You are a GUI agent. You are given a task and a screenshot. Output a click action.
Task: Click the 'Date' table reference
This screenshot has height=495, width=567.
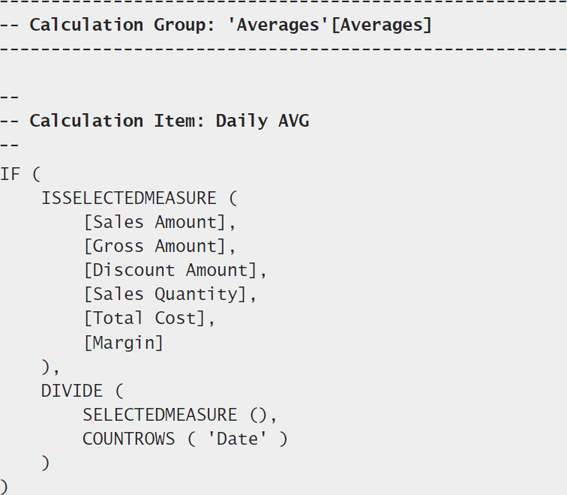point(237,439)
